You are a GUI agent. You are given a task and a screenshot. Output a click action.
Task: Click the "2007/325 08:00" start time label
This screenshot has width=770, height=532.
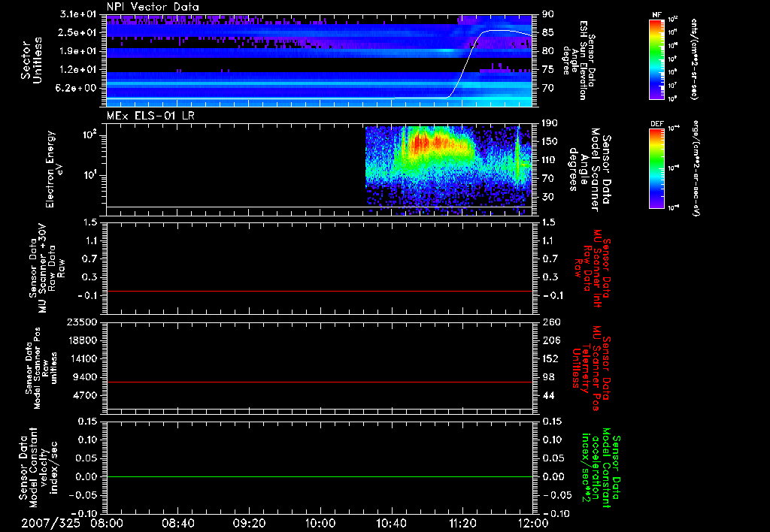(73, 523)
